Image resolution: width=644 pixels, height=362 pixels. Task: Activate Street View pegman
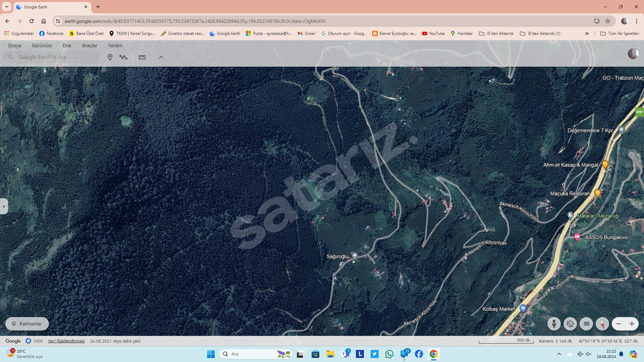pyautogui.click(x=554, y=324)
